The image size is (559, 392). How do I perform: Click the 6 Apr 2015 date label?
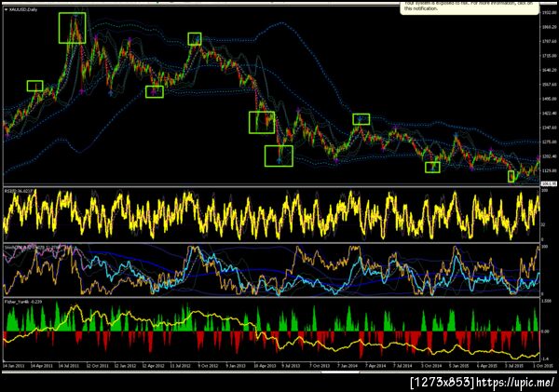486,366
